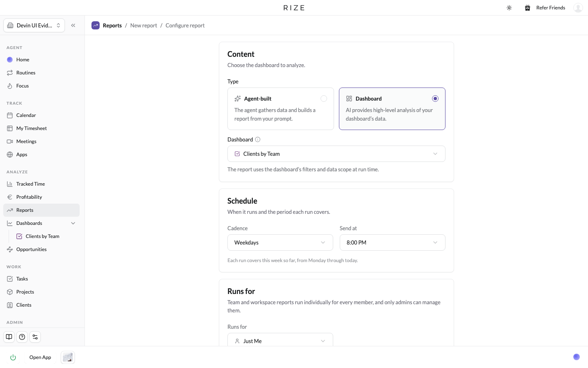Screen dimensions: 588x368
Task: Go to Home in the sidebar
Action: point(41,60)
